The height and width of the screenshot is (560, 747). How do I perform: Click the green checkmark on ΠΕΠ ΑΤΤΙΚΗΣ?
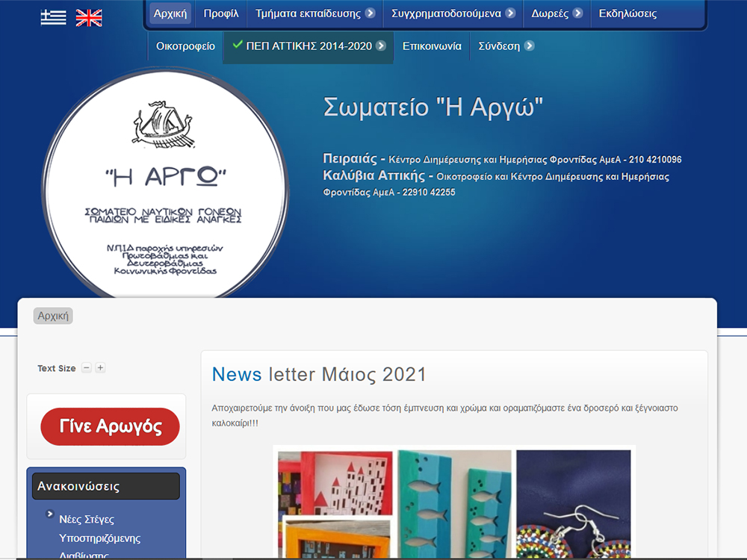pos(238,44)
